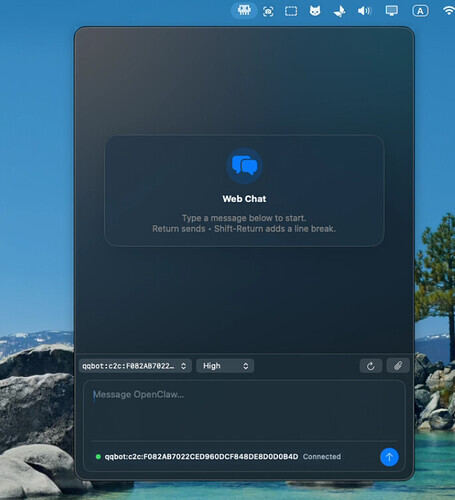Open the Wi-Fi menu bar icon
The height and width of the screenshot is (500, 455).
tap(449, 11)
